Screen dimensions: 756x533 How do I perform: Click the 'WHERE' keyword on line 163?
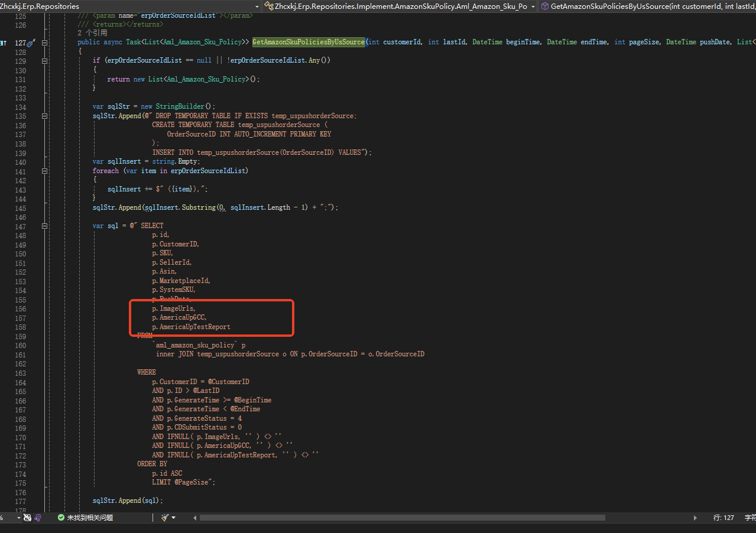(147, 372)
